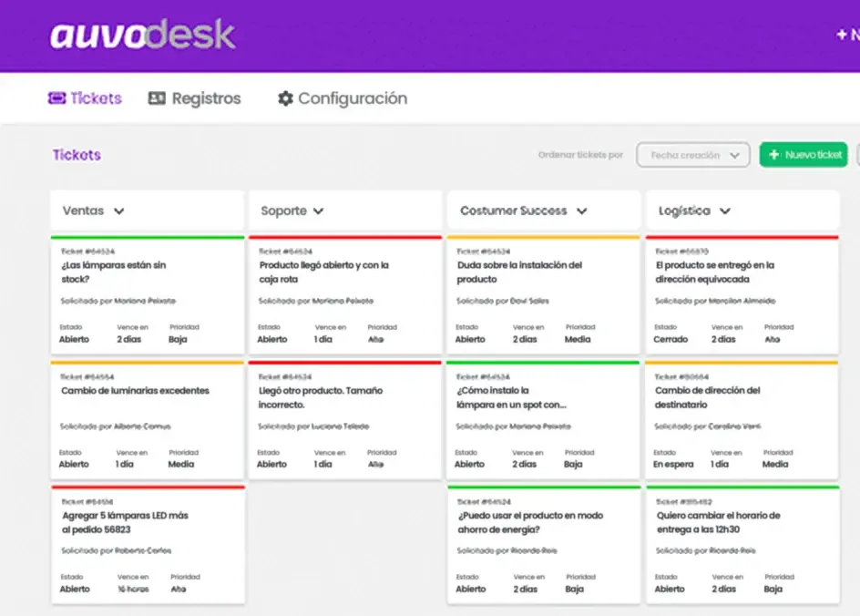Create a new ticket with Nuevo ticket
This screenshot has height=616, width=860.
click(804, 155)
